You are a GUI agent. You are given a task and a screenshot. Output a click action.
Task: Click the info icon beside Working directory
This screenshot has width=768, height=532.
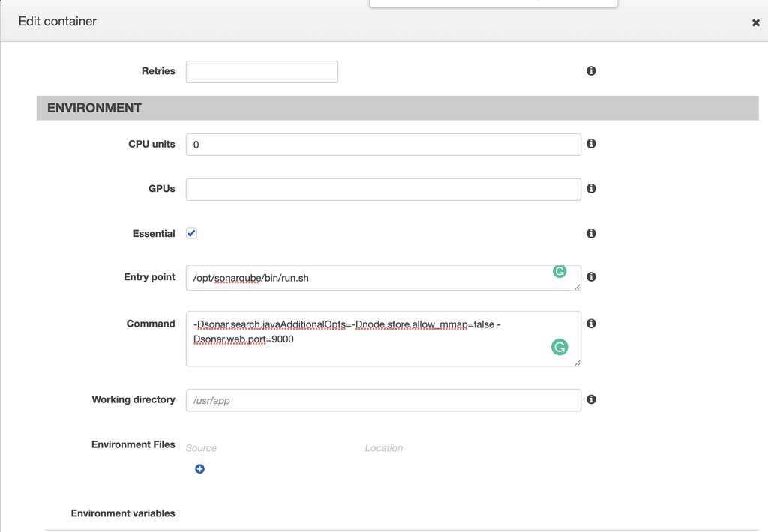pyautogui.click(x=591, y=399)
